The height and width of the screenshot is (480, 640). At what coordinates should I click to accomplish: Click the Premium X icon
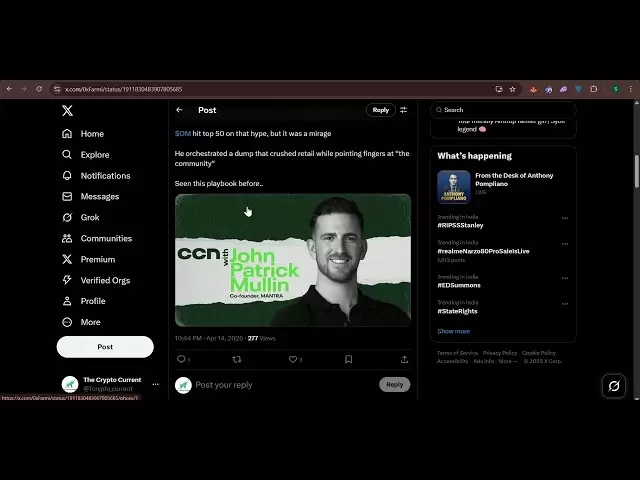click(67, 259)
